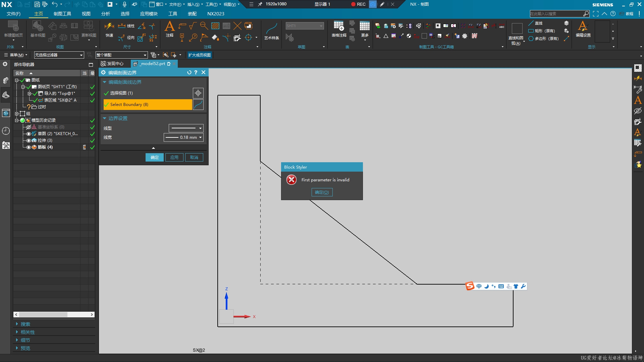
Task: Select the 直线 line tool
Action: coord(535,23)
